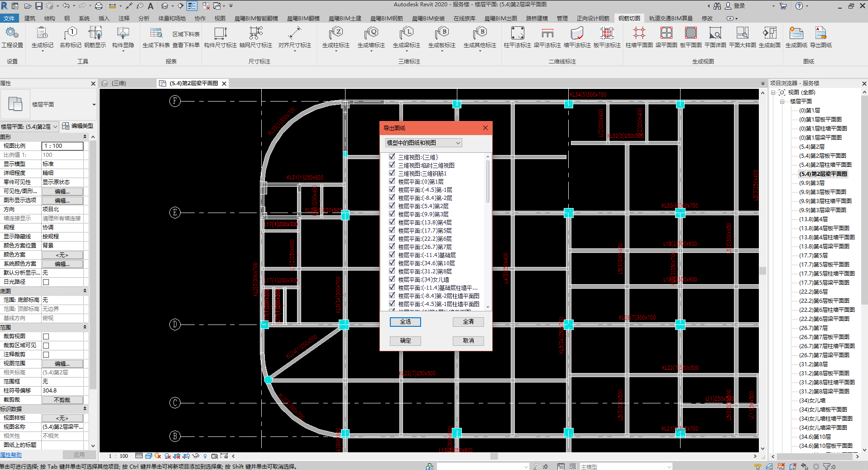Viewport: 868px width, 470px height.
Task: Click the 构件显隐 icon
Action: point(123,37)
